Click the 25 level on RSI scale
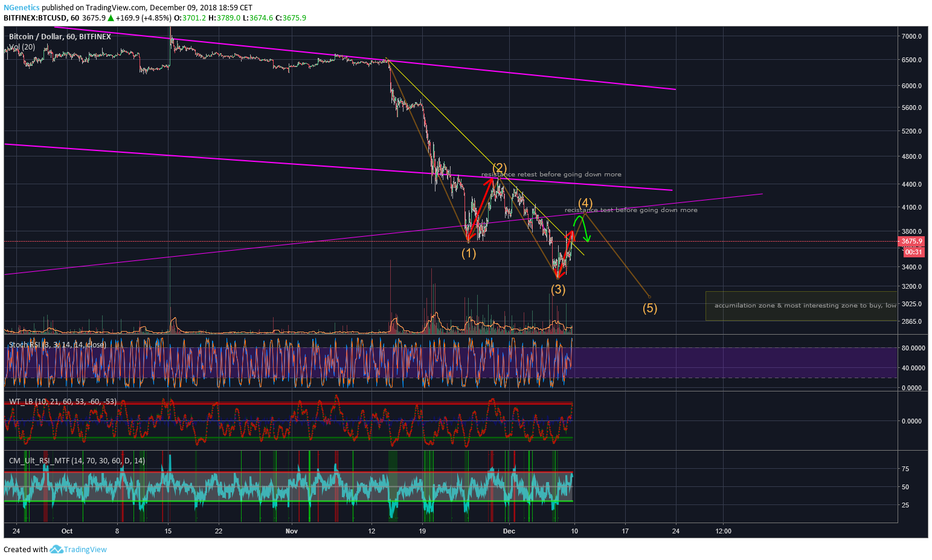Screen dimensions: 932x560 click(x=905, y=505)
